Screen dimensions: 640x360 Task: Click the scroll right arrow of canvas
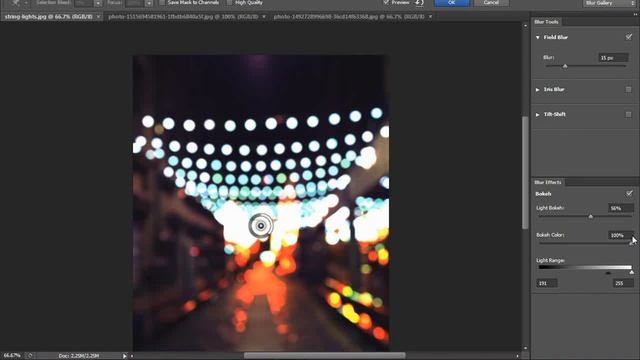pos(518,356)
